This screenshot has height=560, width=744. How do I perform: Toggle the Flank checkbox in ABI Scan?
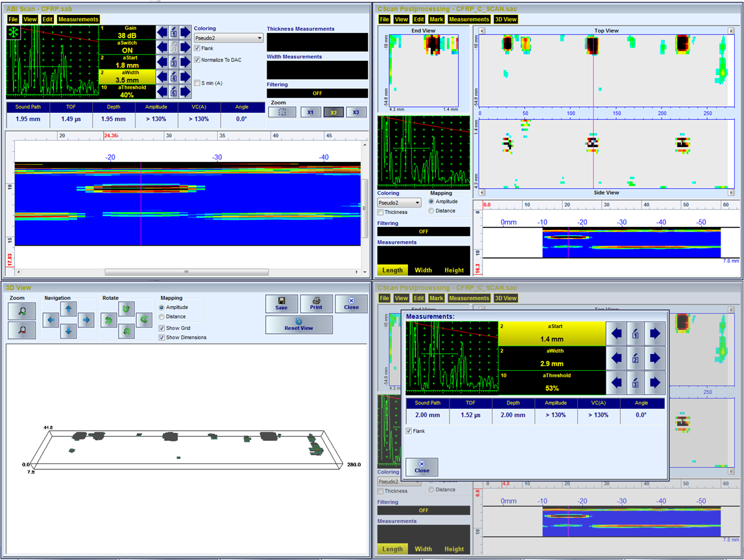coord(197,49)
